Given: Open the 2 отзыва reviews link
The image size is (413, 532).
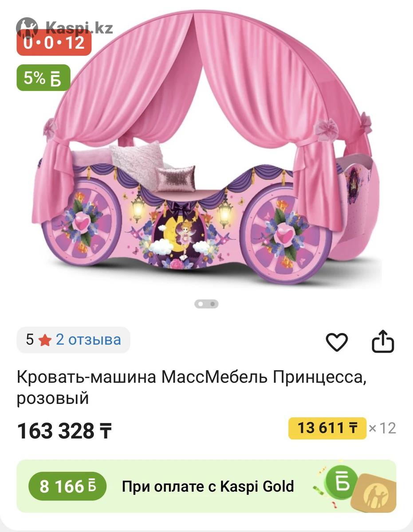Looking at the screenshot, I should [x=88, y=340].
